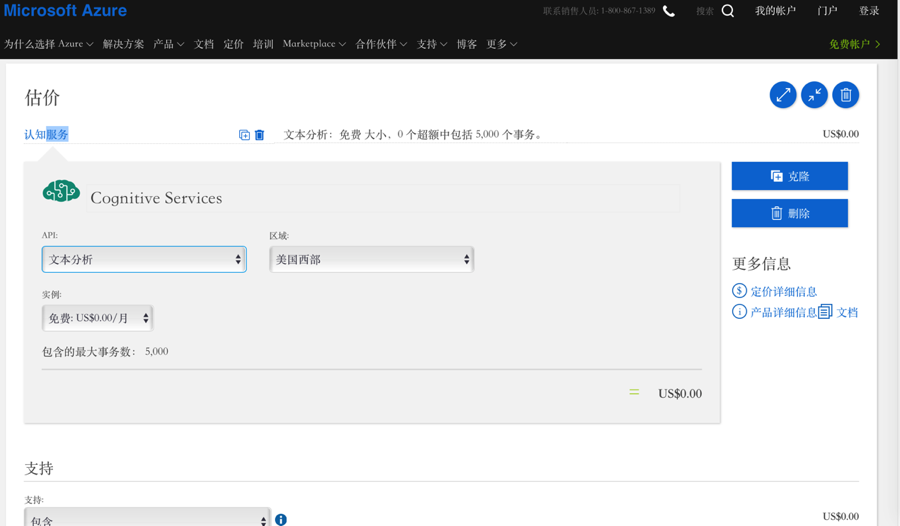Click 登录 sign-in link

click(869, 11)
